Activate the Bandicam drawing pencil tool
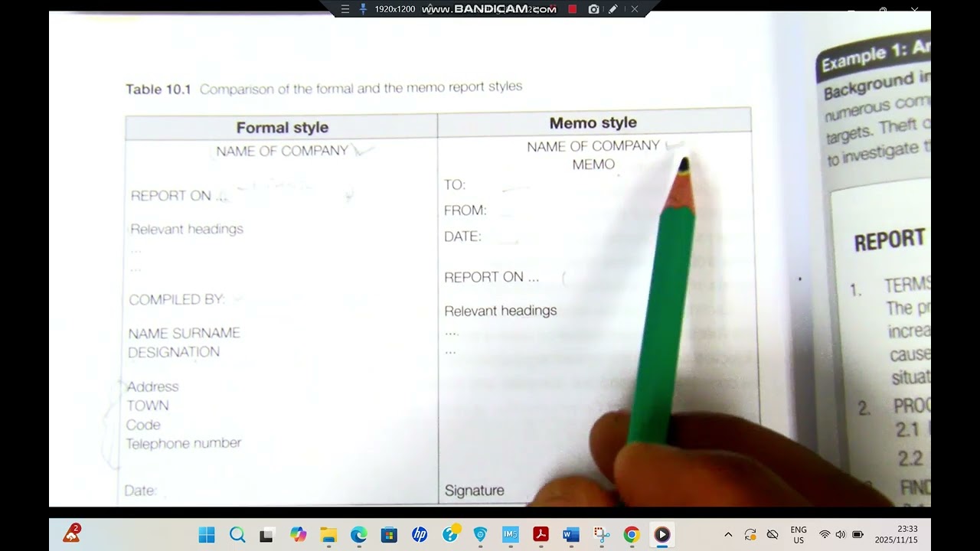980x551 pixels. pyautogui.click(x=613, y=9)
